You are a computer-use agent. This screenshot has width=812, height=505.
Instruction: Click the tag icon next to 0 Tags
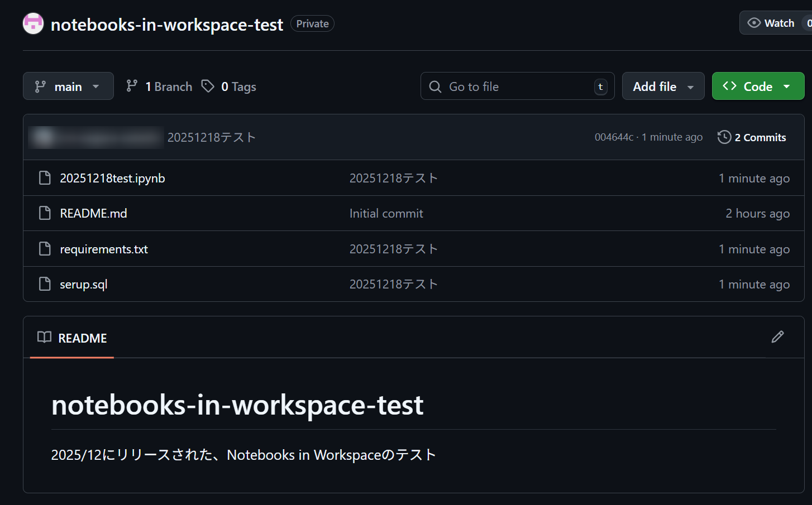208,86
